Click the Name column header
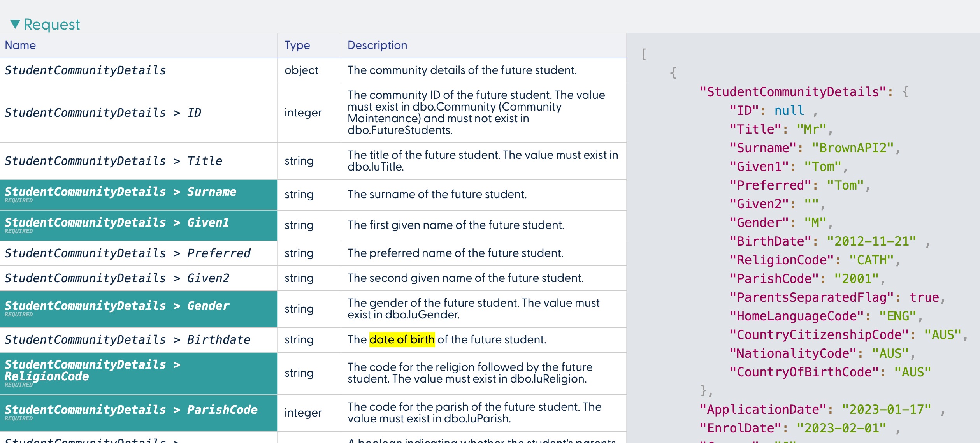Screen dimensions: 980x443 tap(20, 45)
